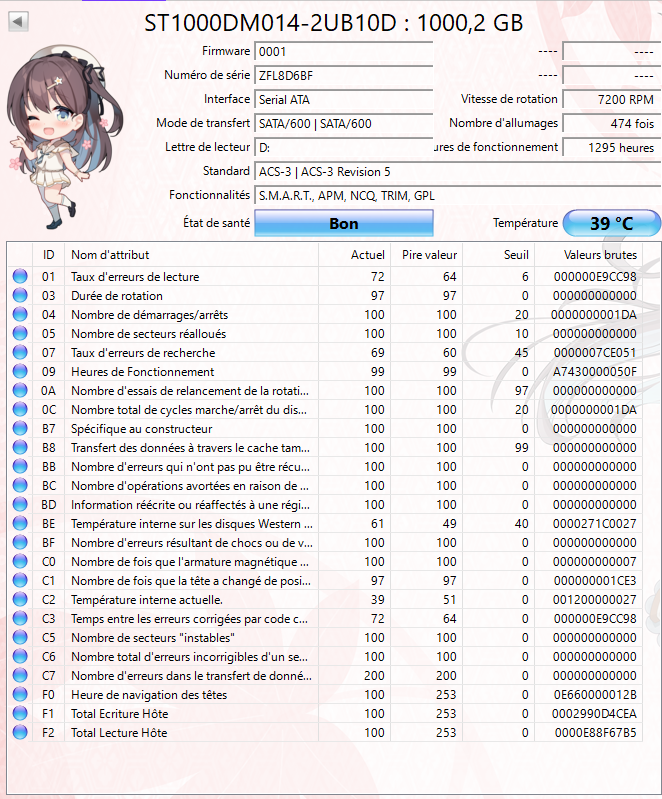Click status orb for attribute C6

[20, 657]
